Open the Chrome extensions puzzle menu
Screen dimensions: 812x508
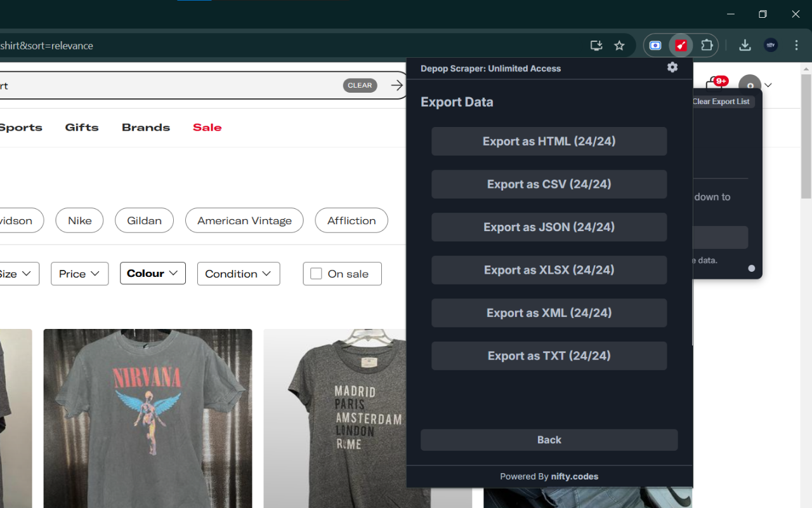coord(707,46)
